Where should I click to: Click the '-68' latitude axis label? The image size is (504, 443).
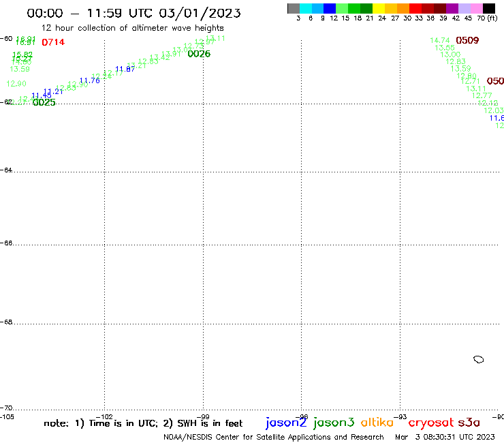6,322
